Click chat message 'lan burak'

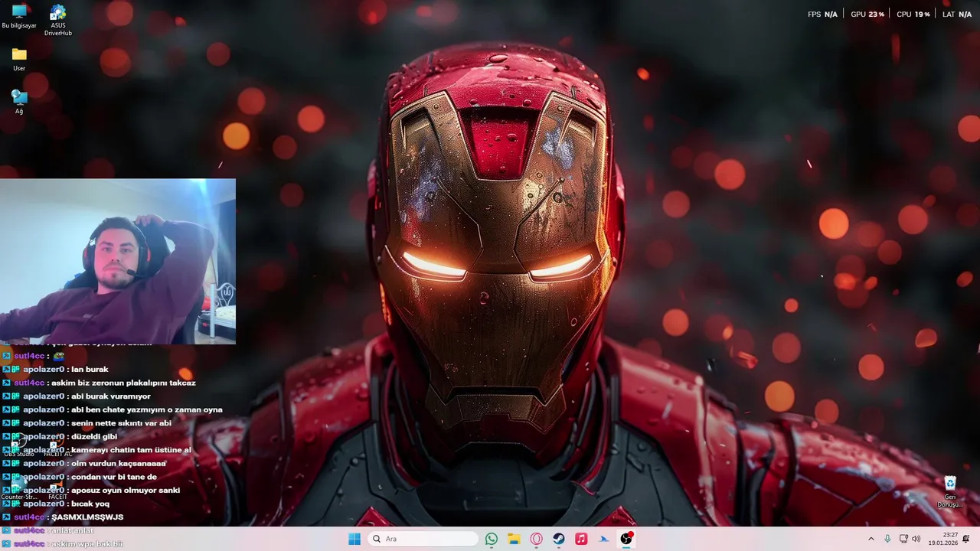pyautogui.click(x=90, y=370)
